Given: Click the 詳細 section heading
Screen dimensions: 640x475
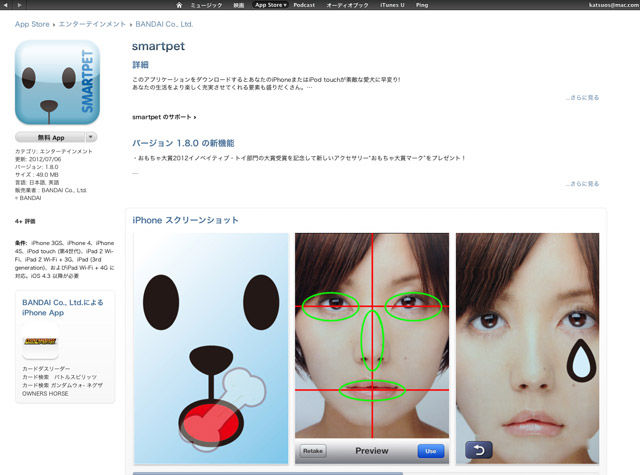Looking at the screenshot, I should 140,64.
